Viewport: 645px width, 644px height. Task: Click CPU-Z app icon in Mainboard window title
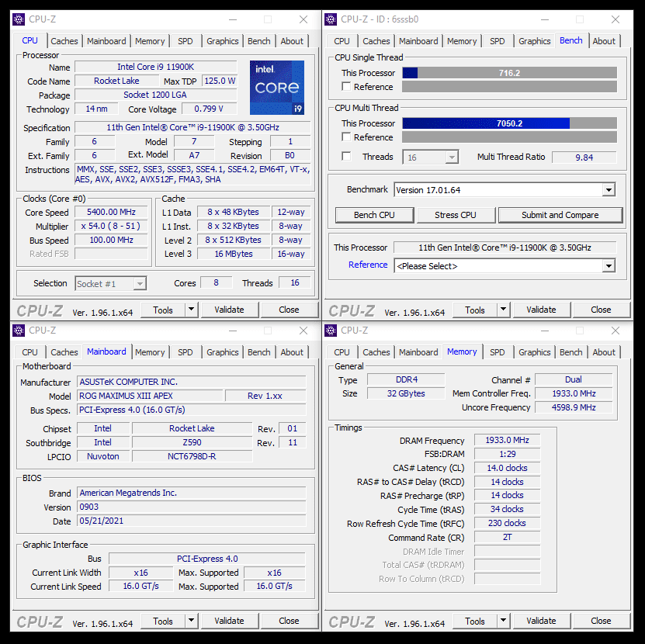[x=19, y=331]
